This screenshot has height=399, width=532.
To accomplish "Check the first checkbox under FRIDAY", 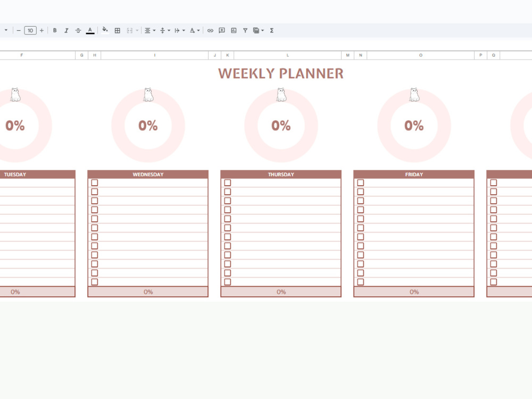I will point(361,183).
